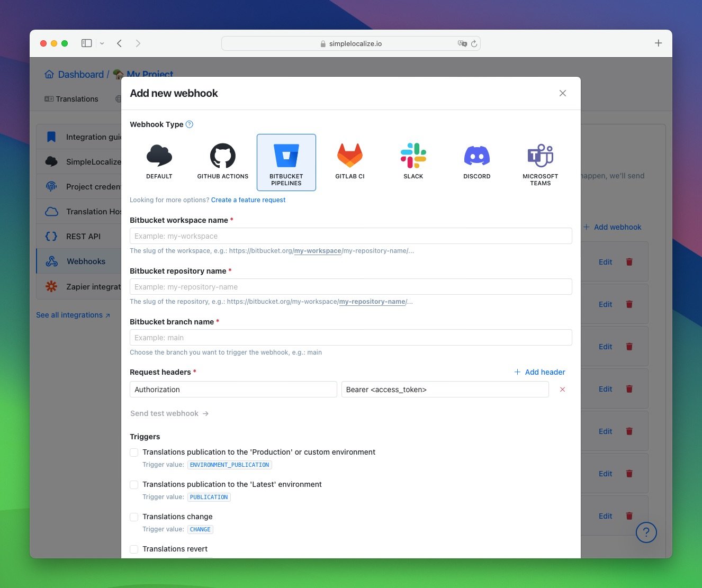702x588 pixels.
Task: Reload the simplelocalize.io page
Action: pos(474,43)
